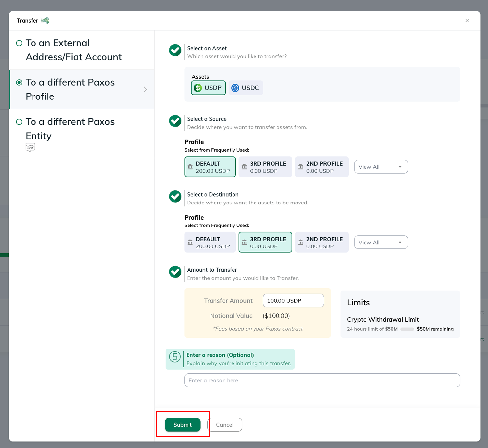Select To a different Paxos Profile option

click(x=82, y=89)
